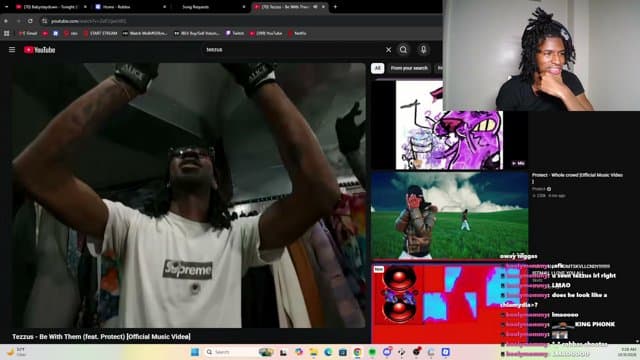Click the youtube.com address bar

click(x=241, y=21)
